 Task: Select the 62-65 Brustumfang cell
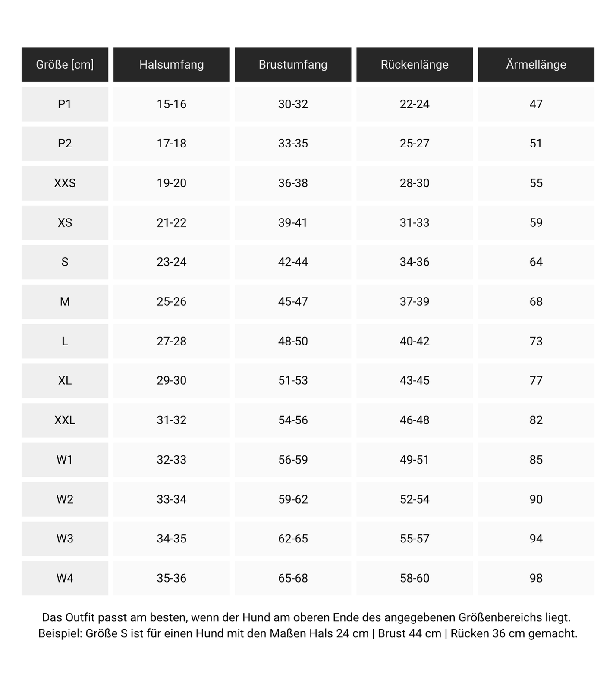(293, 539)
